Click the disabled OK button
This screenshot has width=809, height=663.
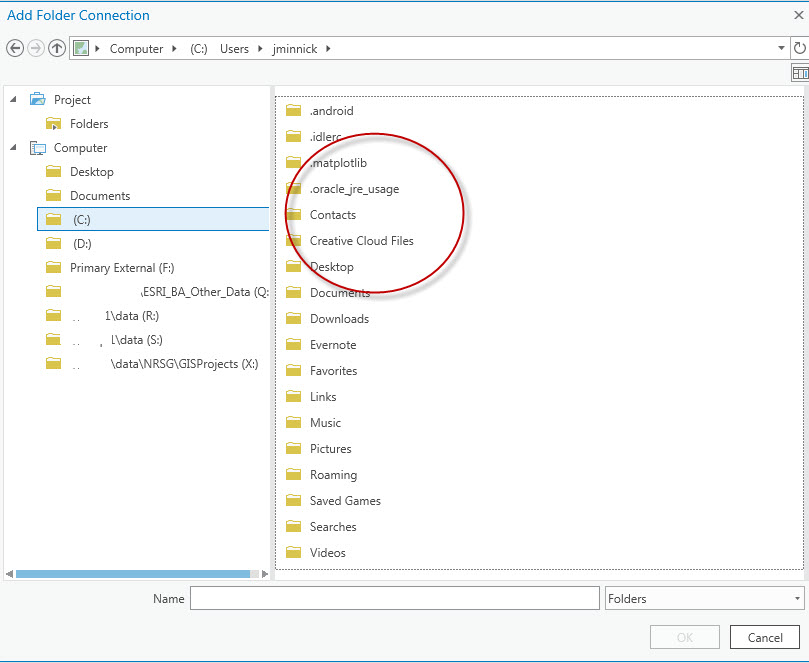(684, 636)
